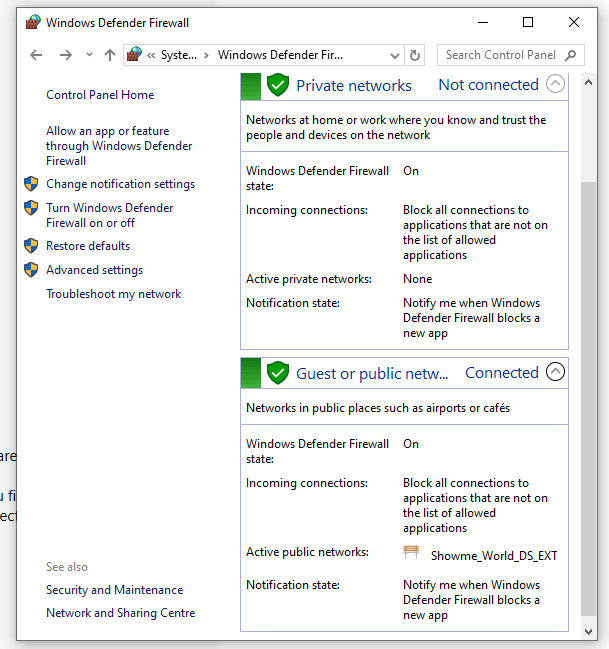Click 'Active public networks:' label
The width and height of the screenshot is (609, 649).
(x=307, y=552)
